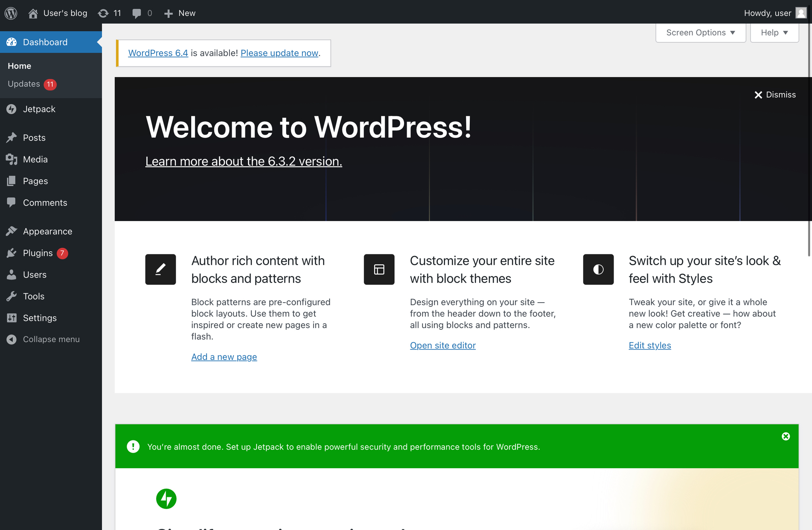Follow the WordPress 6.4 link
Screen dimensions: 812x530
tap(158, 53)
